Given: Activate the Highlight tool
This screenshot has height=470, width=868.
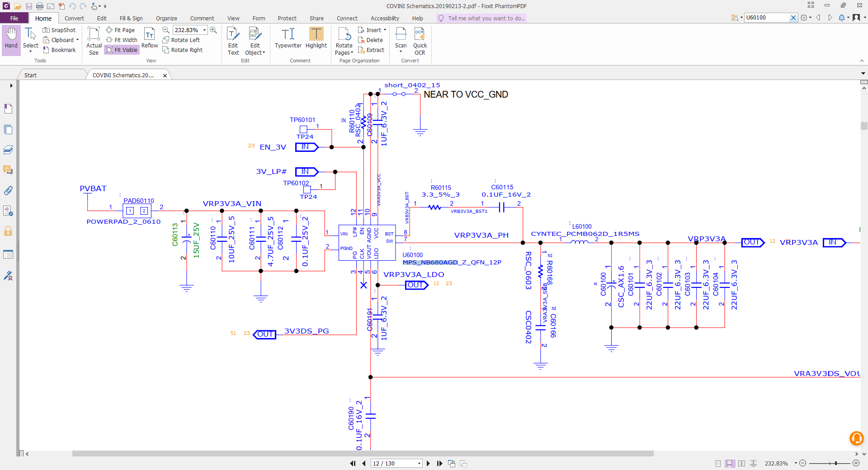Looking at the screenshot, I should [x=316, y=34].
